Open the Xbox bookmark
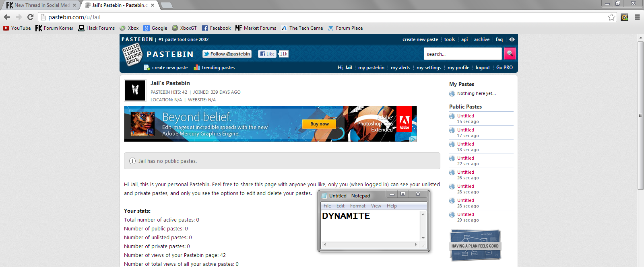This screenshot has height=267, width=644. [129, 28]
